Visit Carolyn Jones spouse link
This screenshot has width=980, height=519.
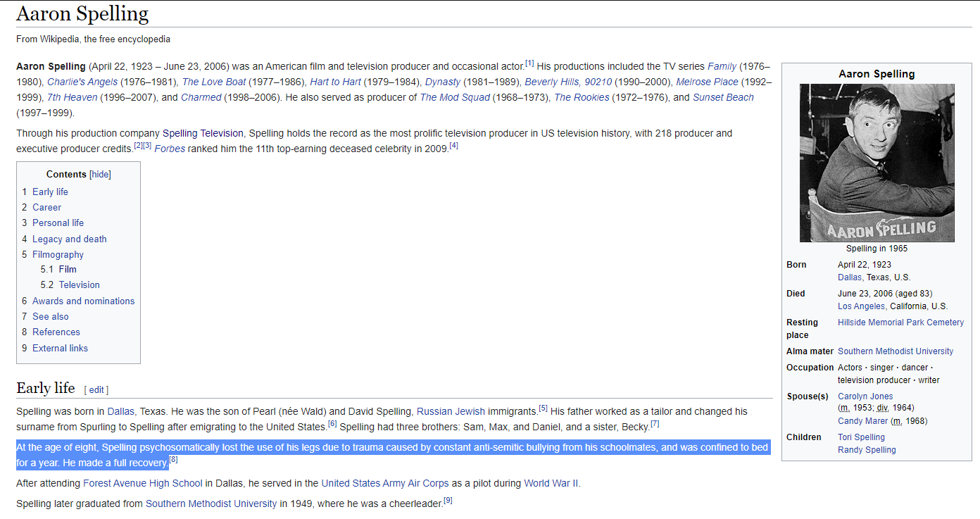(865, 396)
